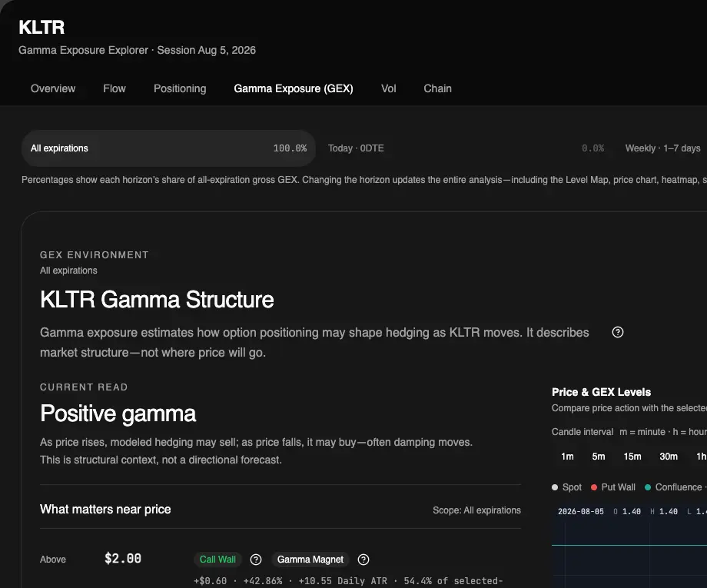707x588 pixels.
Task: Select the Gamma Exposure (GEX) tab
Action: pos(293,88)
